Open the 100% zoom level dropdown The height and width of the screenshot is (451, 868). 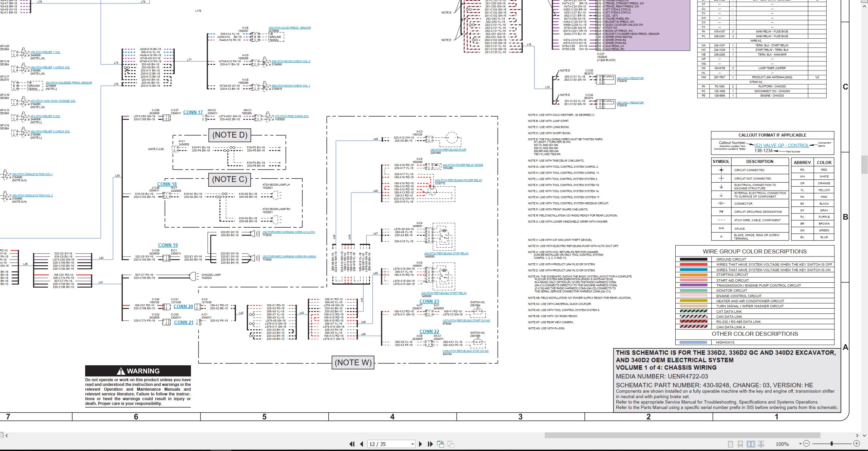(x=800, y=444)
